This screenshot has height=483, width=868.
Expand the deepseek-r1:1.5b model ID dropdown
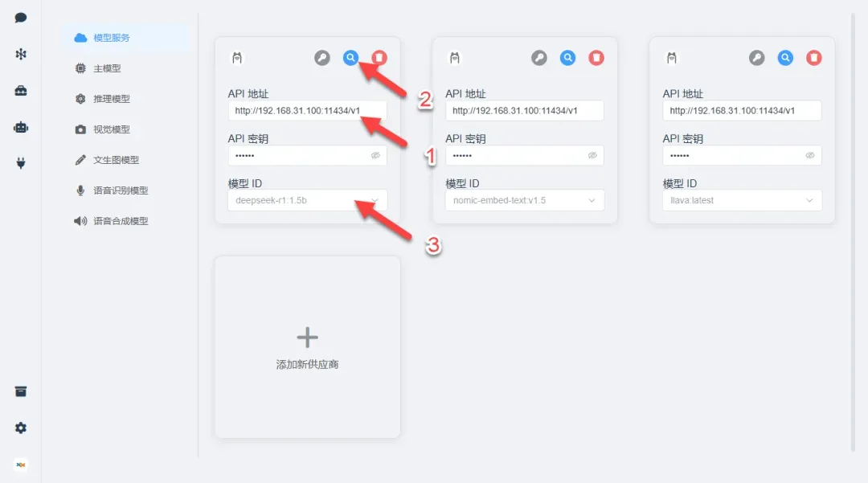pyautogui.click(x=307, y=200)
